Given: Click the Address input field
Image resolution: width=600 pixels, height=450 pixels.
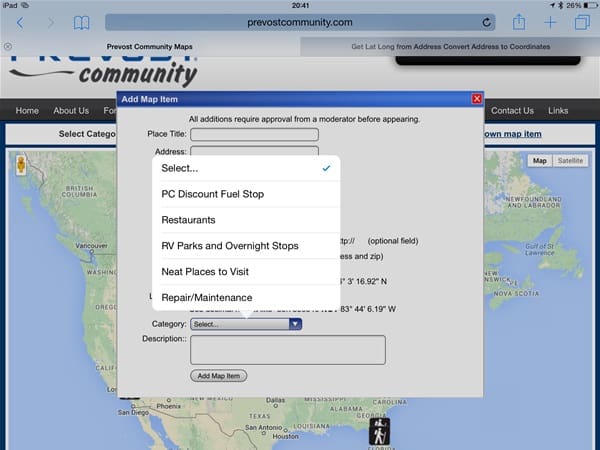Looking at the screenshot, I should [x=254, y=151].
